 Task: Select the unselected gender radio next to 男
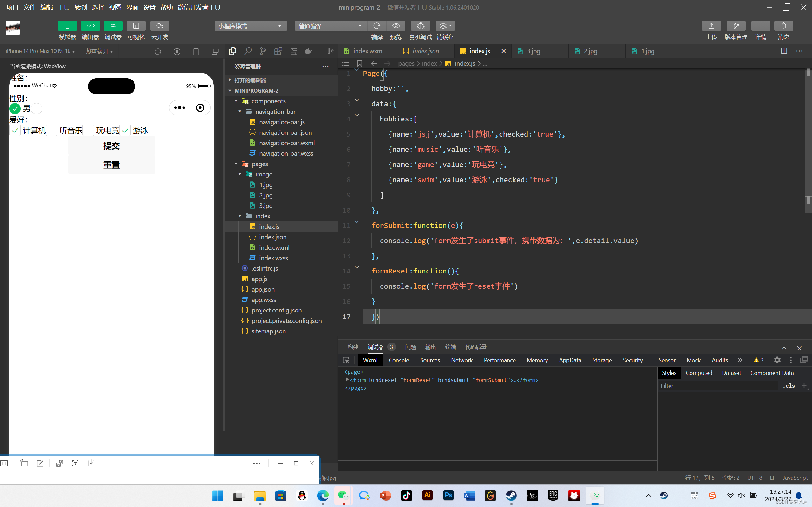point(36,109)
